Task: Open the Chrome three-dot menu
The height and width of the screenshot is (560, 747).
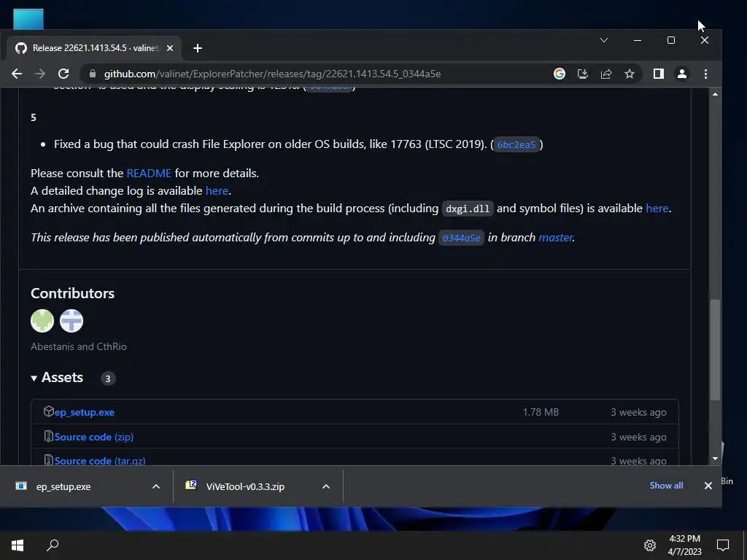Action: pos(705,74)
